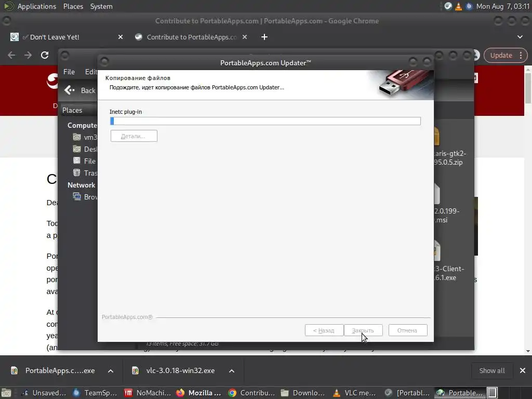532x399 pixels.
Task: Click the Inetc plug-in progress bar
Action: pos(265,121)
